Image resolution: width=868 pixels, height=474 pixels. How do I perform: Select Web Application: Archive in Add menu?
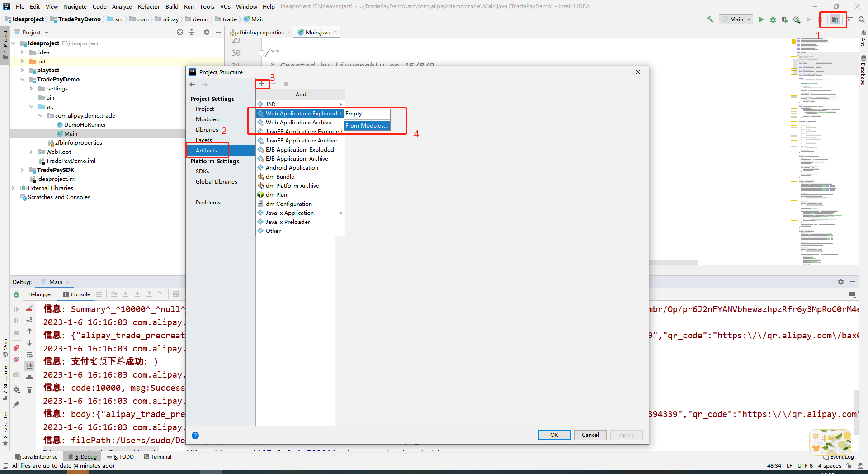coord(298,123)
